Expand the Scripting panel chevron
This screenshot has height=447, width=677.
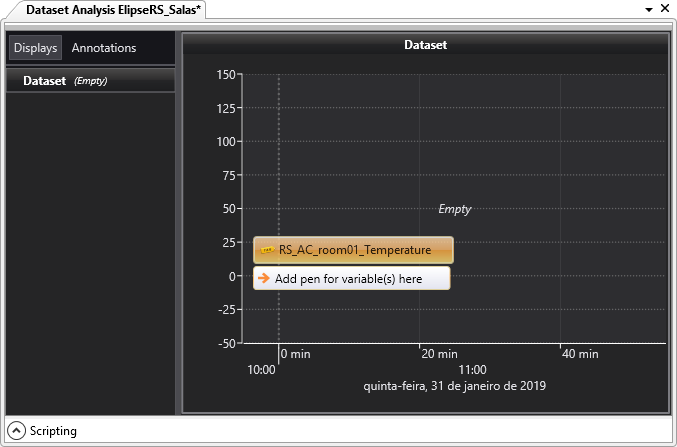(x=16, y=431)
